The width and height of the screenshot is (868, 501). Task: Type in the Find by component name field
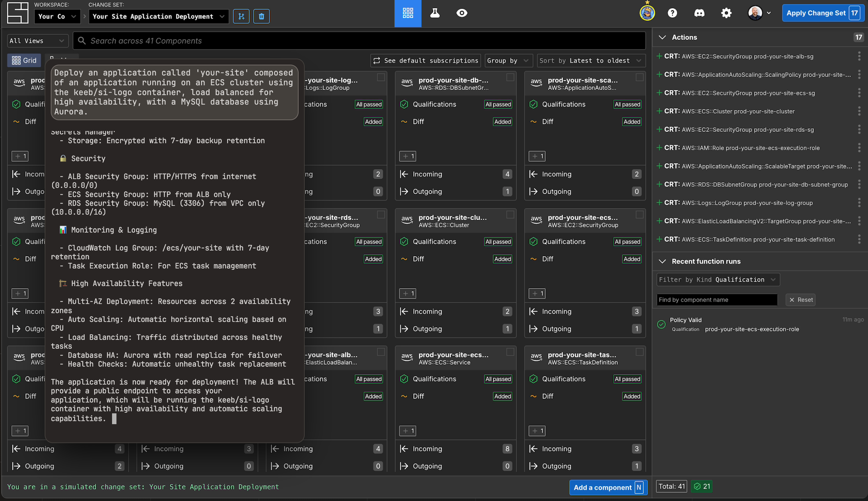717,300
